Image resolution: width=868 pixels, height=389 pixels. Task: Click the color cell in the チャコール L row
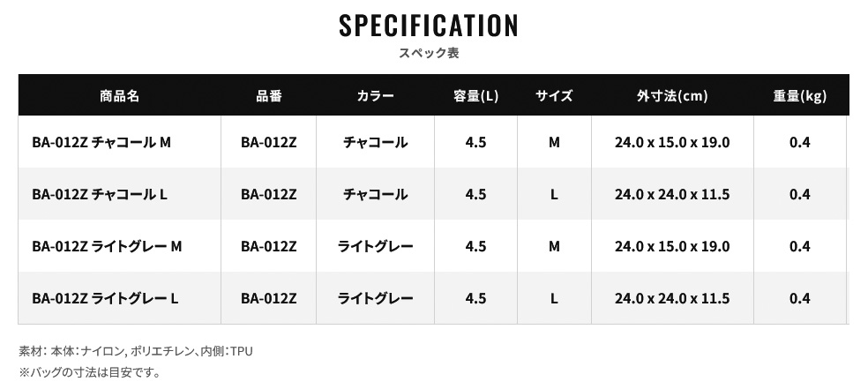[375, 194]
